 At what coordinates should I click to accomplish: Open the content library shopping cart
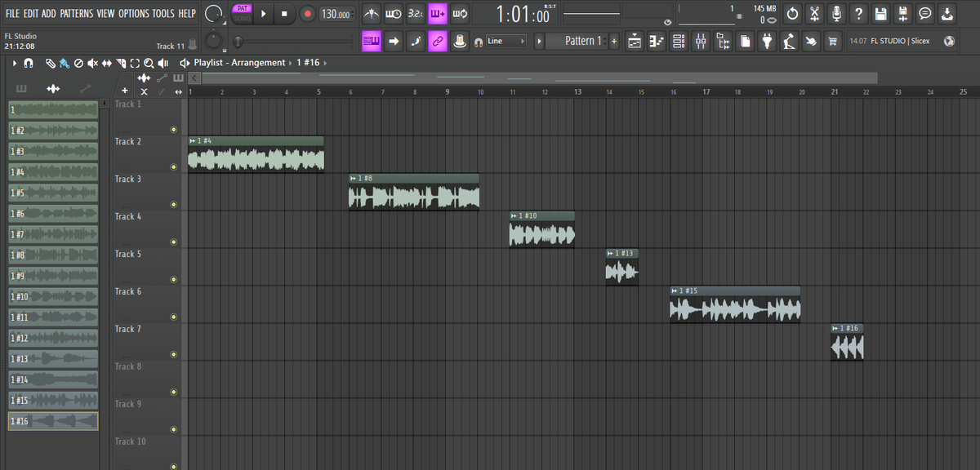click(x=833, y=41)
